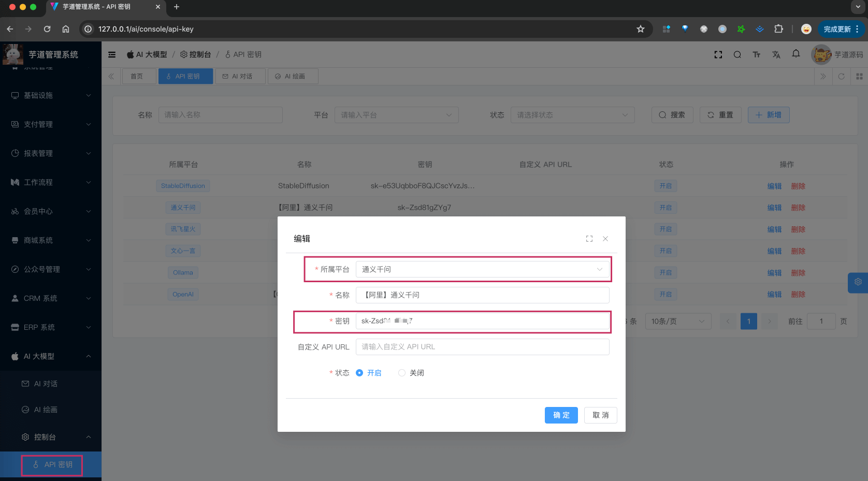The height and width of the screenshot is (481, 868).
Task: Collapse sidebar with the hamburger icon
Action: (112, 54)
